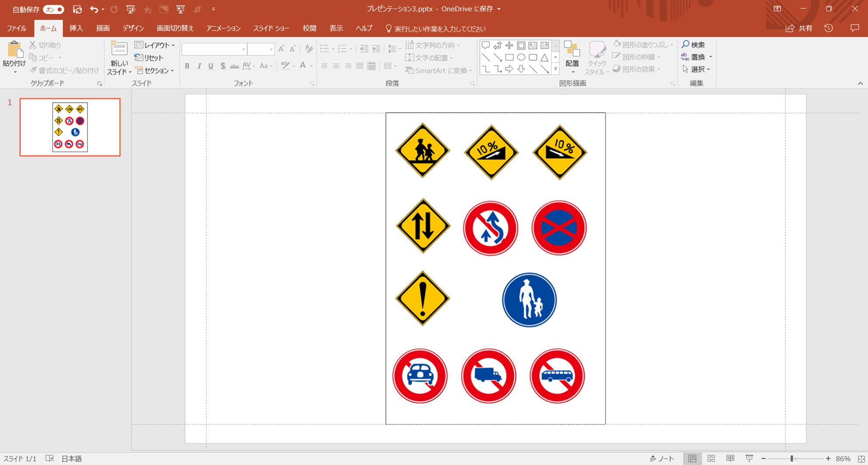This screenshot has width=868, height=465.
Task: Open the ファイル tab
Action: pos(17,28)
